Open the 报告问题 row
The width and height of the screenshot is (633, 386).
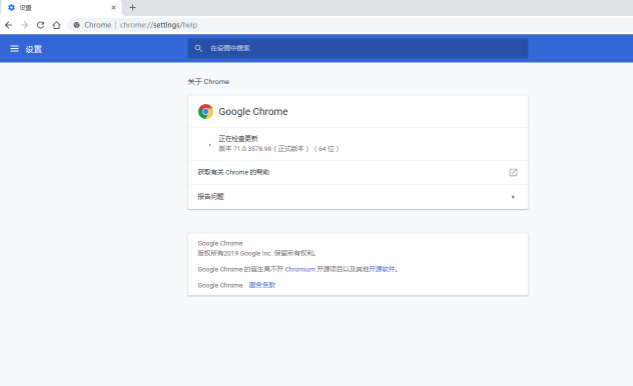(x=358, y=197)
